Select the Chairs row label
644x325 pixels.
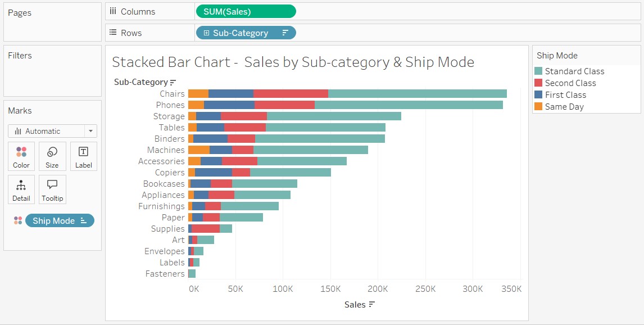tap(172, 94)
